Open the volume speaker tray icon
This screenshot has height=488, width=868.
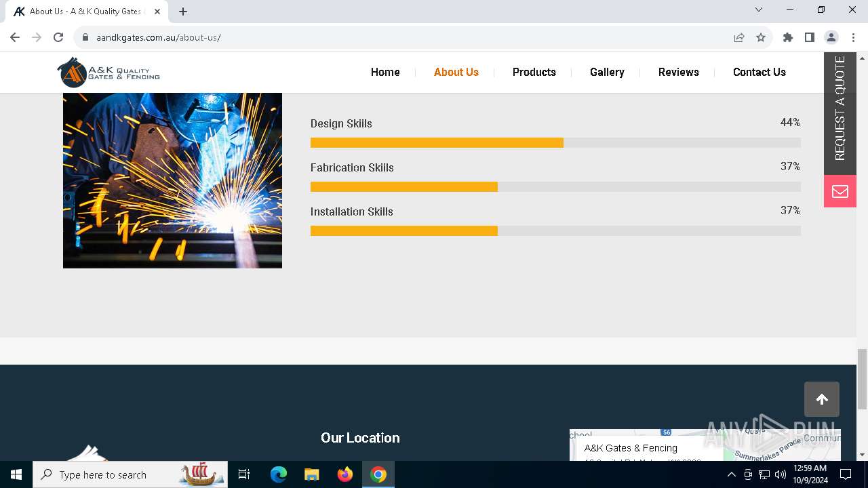tap(781, 474)
